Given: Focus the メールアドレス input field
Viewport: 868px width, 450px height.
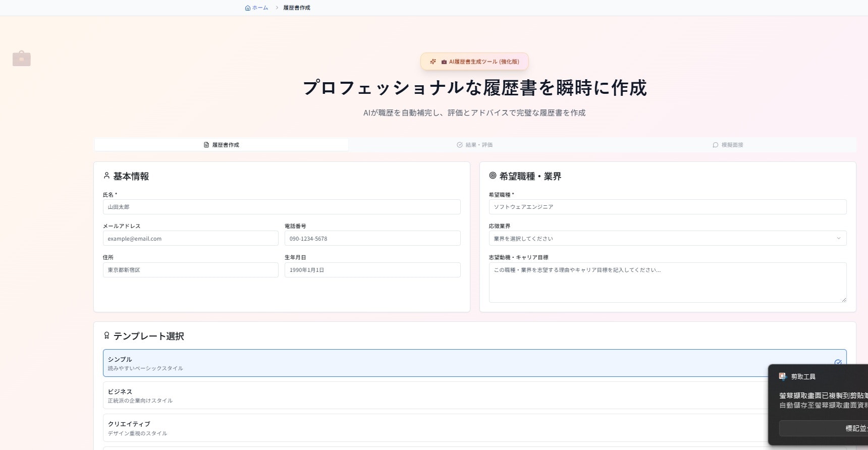Looking at the screenshot, I should pos(191,238).
